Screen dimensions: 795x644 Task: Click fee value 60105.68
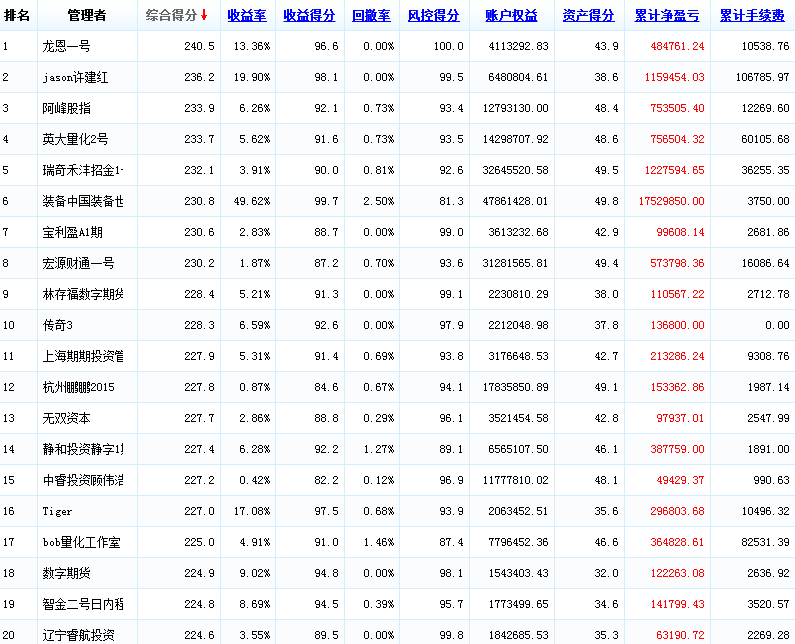(x=766, y=139)
